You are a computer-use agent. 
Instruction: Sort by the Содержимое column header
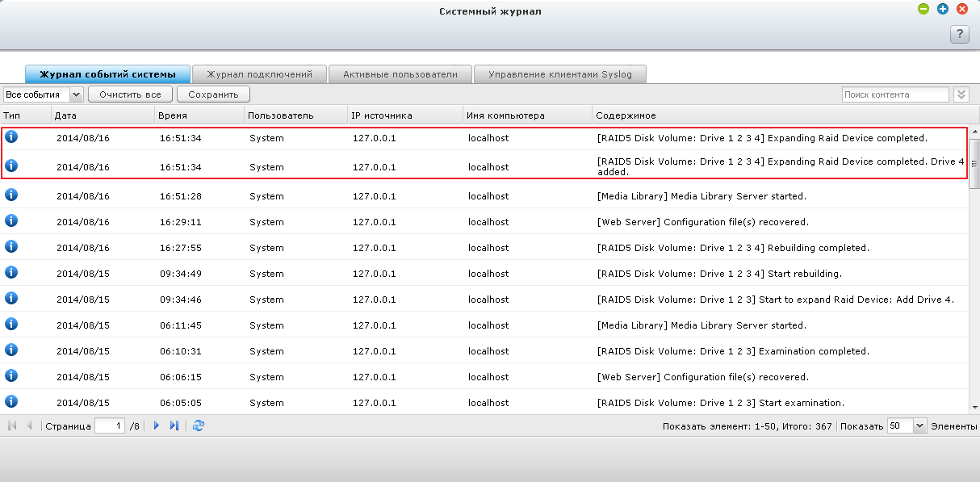pyautogui.click(x=781, y=115)
